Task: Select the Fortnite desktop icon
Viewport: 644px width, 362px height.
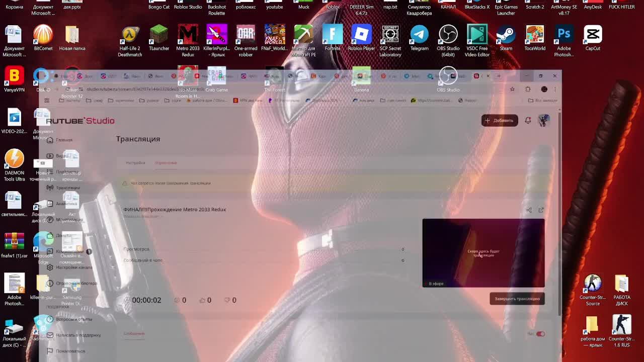Action: pos(333,38)
